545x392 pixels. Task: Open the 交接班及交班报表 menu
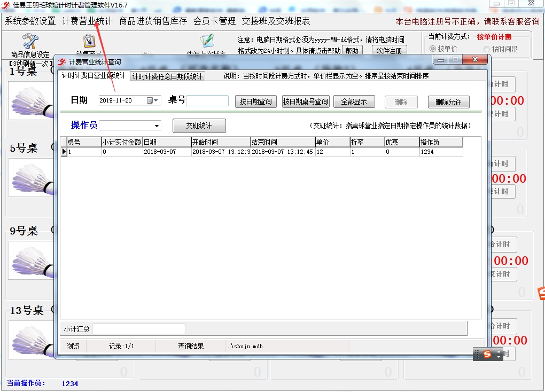(x=276, y=21)
